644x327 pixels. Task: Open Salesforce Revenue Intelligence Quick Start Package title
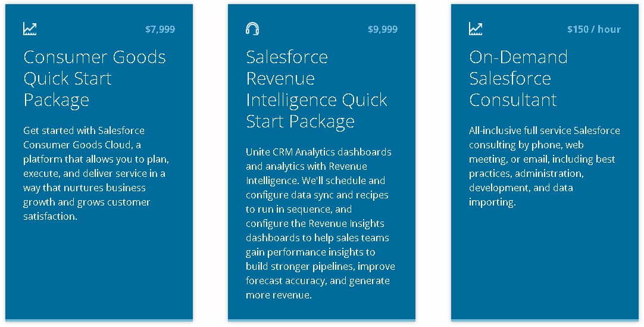pyautogui.click(x=316, y=89)
